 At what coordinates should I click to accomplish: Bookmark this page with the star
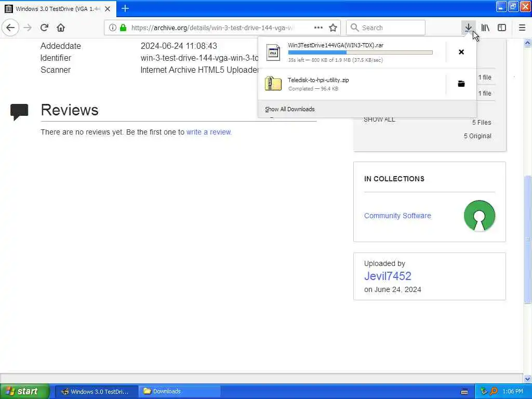click(333, 28)
